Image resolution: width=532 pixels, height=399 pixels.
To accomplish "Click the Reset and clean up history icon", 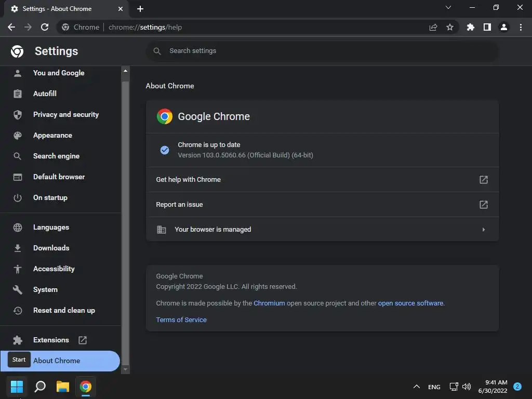I will (18, 311).
